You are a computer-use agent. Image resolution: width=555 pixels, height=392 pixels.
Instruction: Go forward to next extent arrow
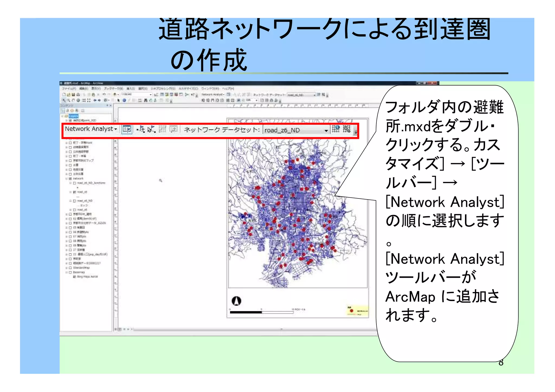99,100
